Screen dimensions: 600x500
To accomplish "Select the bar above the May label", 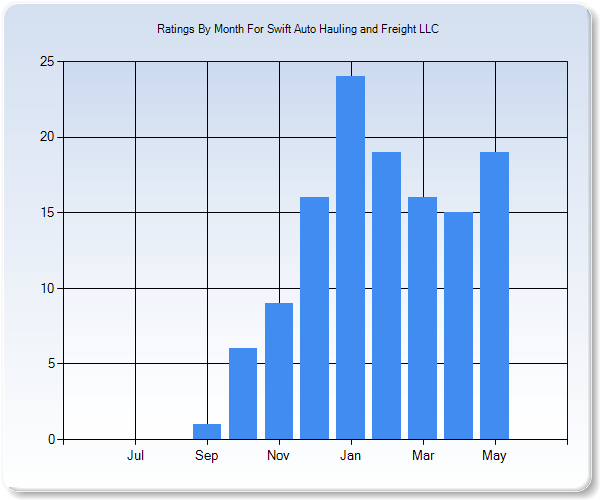I will (494, 295).
